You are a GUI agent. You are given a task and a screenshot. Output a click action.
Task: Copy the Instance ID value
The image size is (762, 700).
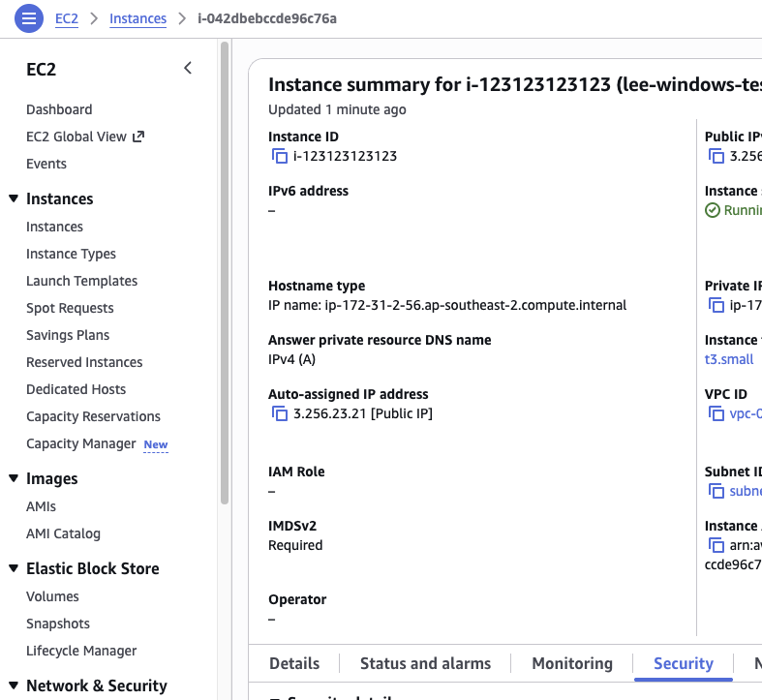pos(280,156)
